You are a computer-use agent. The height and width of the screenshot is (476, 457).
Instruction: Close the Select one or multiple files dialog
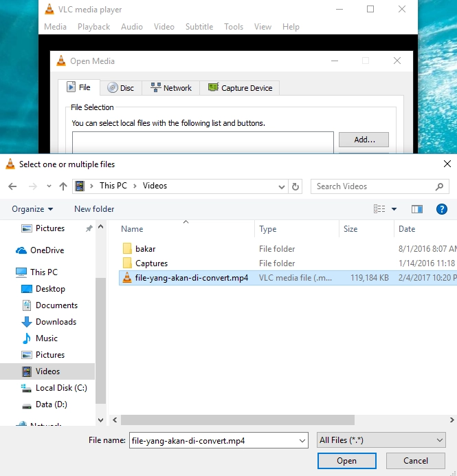pyautogui.click(x=447, y=164)
